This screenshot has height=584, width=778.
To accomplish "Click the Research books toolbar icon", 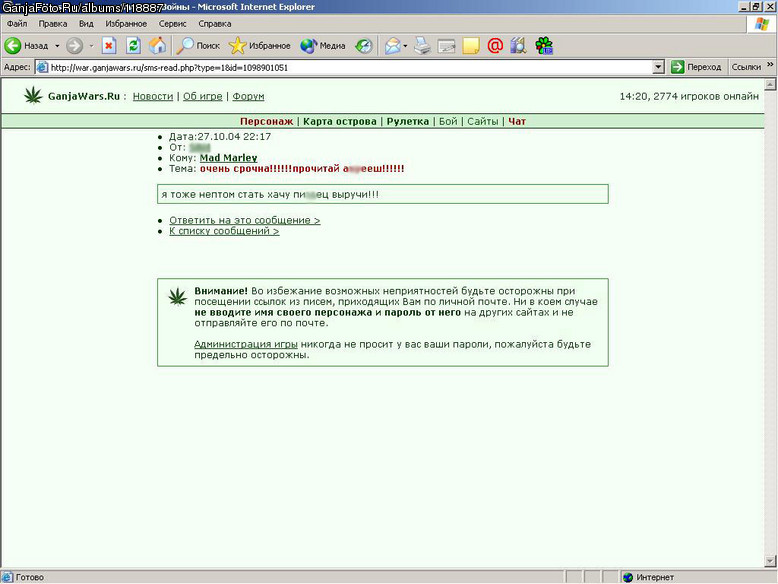I will click(x=518, y=46).
